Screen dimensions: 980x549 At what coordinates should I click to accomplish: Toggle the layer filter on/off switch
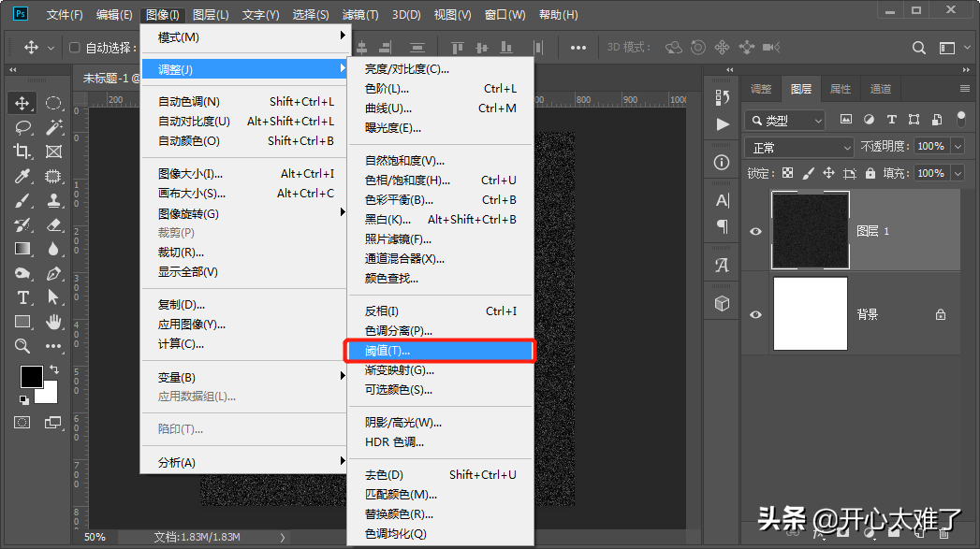click(960, 119)
